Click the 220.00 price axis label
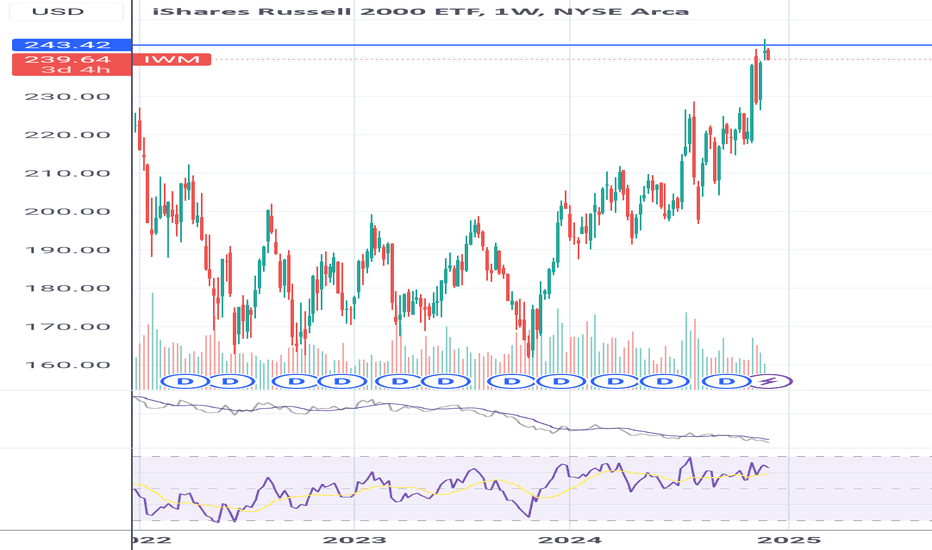 tap(68, 135)
